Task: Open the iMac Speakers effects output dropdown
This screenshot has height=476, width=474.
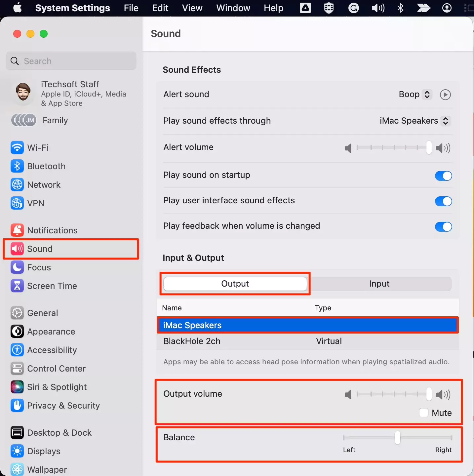Action: click(415, 121)
